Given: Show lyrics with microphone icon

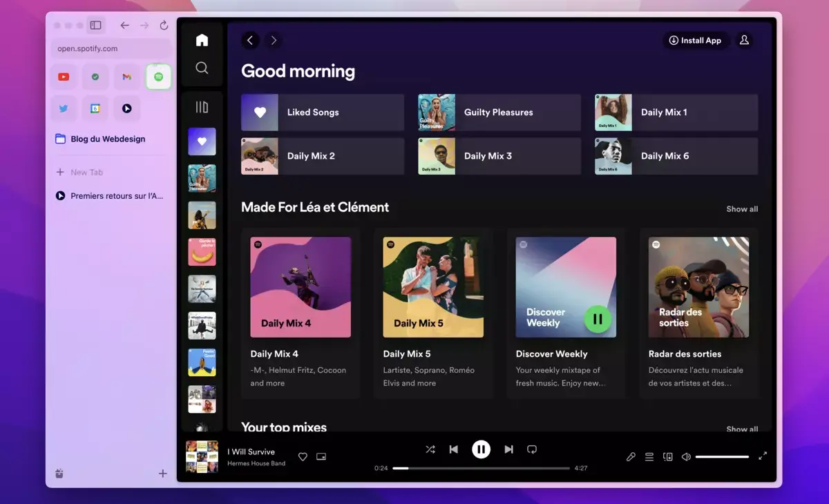Looking at the screenshot, I should coord(631,456).
